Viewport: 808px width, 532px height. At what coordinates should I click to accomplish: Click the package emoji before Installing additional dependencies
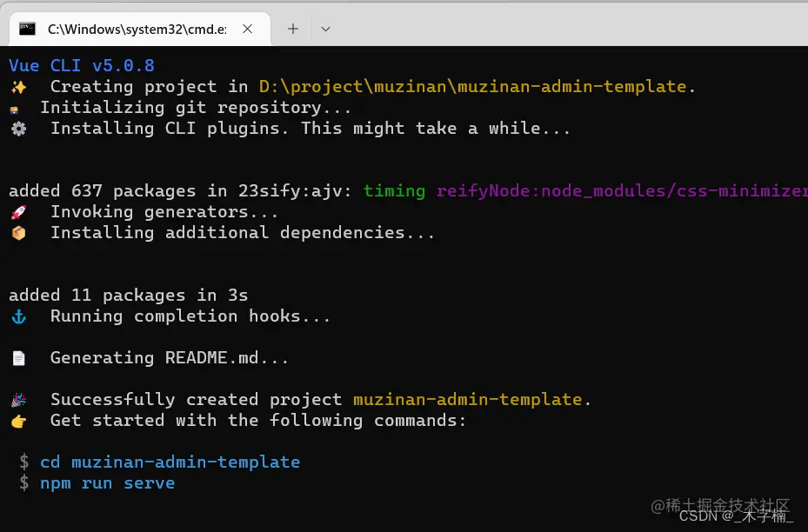tap(18, 233)
